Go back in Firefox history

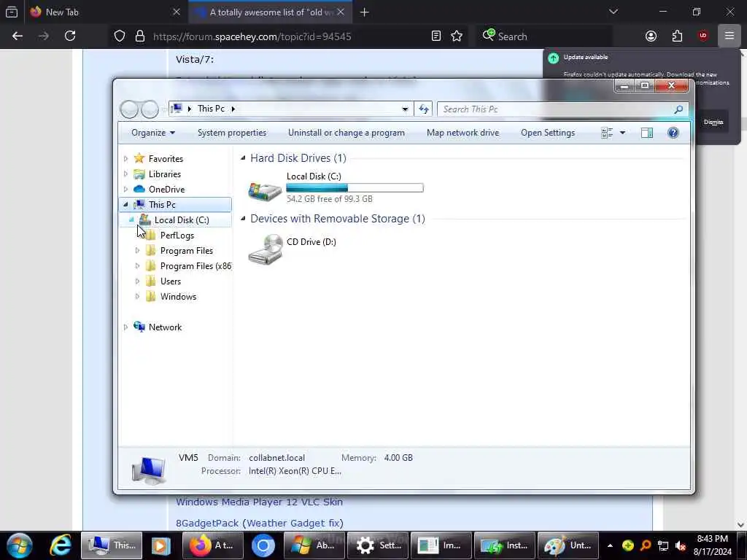coord(18,36)
